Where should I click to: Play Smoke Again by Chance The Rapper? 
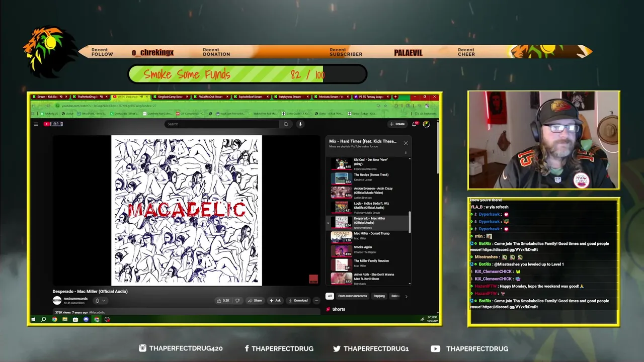tap(370, 250)
